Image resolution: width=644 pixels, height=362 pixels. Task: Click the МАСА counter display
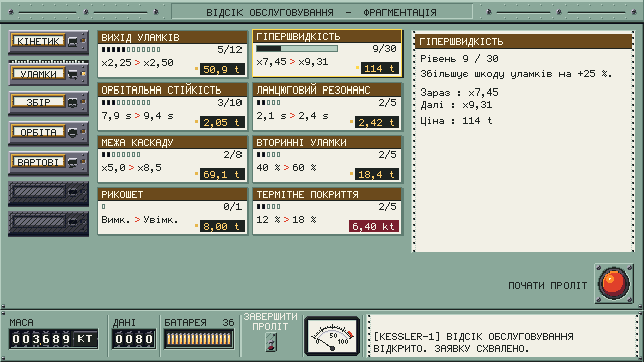[53, 339]
